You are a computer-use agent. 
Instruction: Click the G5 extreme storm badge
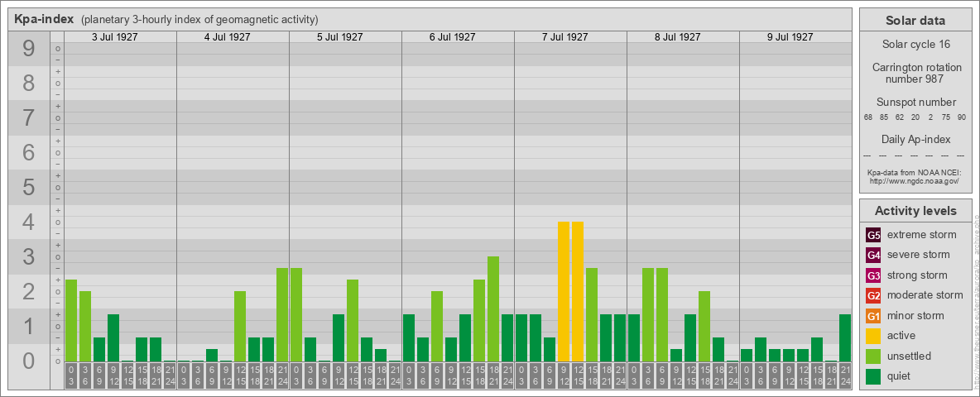click(873, 235)
